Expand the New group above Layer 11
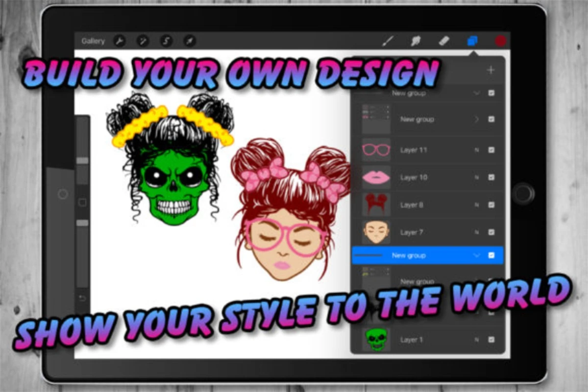This screenshot has height=392, width=588. point(476,119)
